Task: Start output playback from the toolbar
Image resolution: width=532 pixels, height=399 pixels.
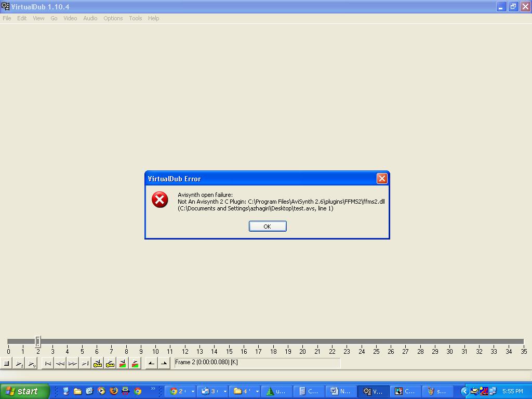Action: [x=31, y=363]
